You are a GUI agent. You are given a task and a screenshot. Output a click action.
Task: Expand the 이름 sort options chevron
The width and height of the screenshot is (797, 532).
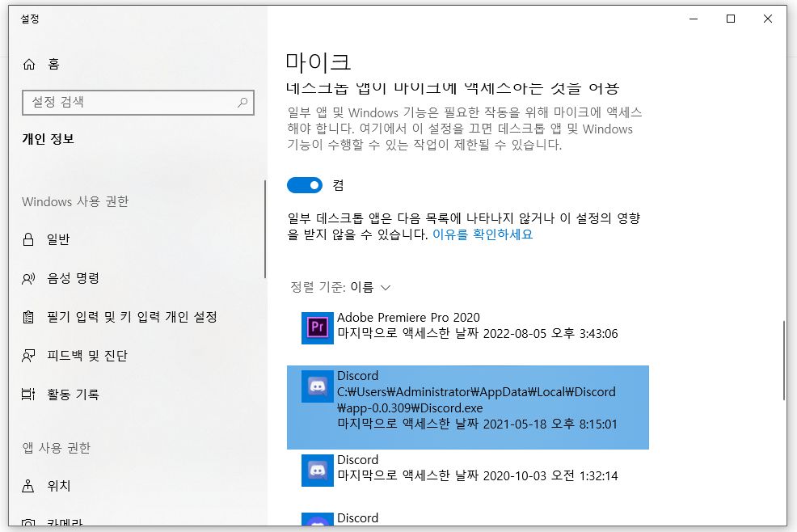[385, 288]
